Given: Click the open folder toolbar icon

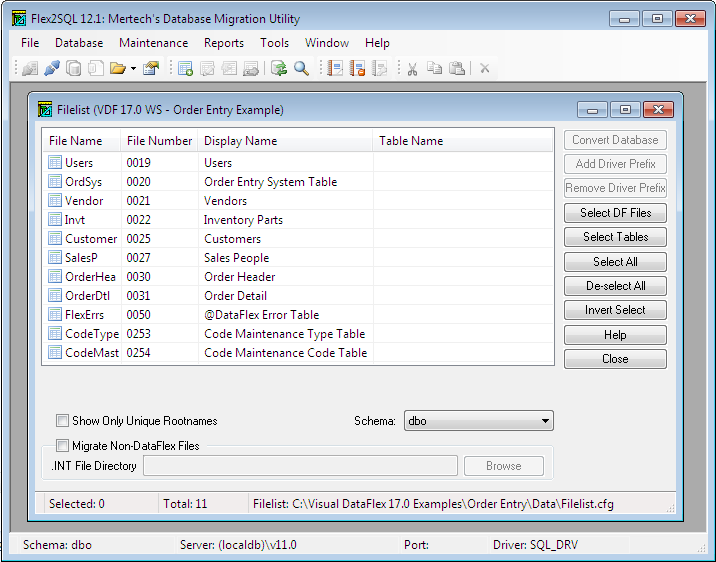Looking at the screenshot, I should click(x=117, y=68).
